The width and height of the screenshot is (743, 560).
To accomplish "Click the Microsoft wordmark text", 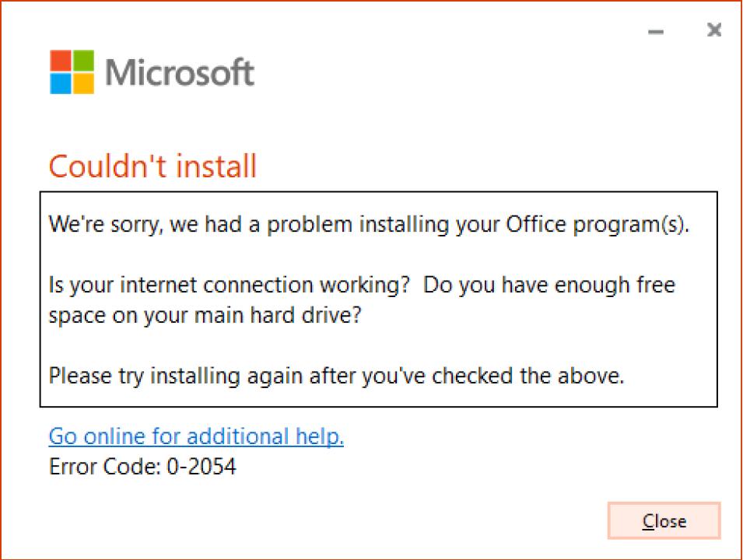I will 180,72.
